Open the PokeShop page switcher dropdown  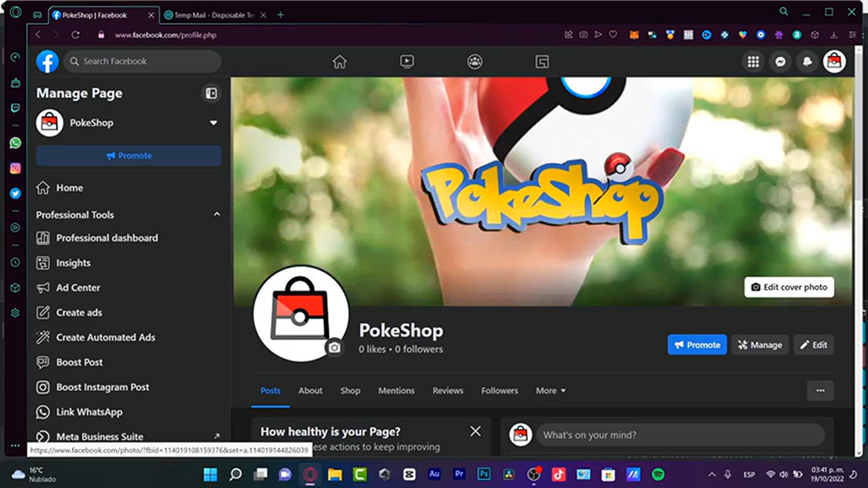pos(213,123)
